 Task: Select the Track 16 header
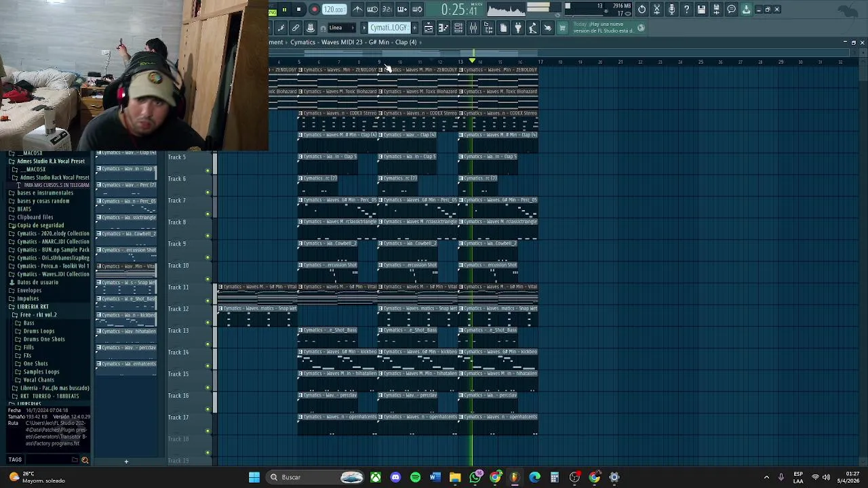click(x=189, y=401)
